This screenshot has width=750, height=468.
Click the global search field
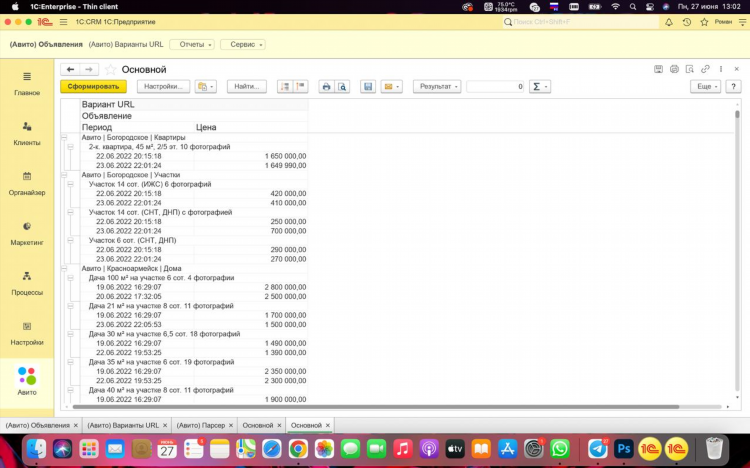tap(581, 22)
